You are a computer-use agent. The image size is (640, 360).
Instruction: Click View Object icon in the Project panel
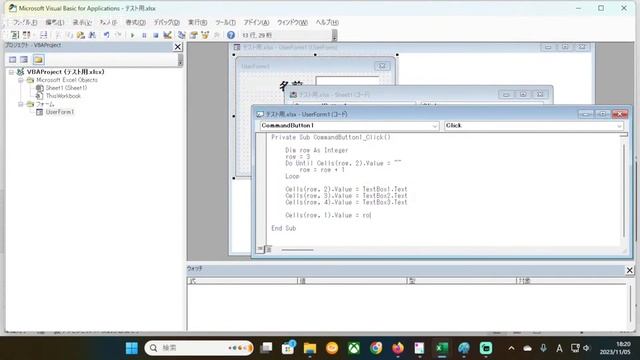[x=24, y=60]
